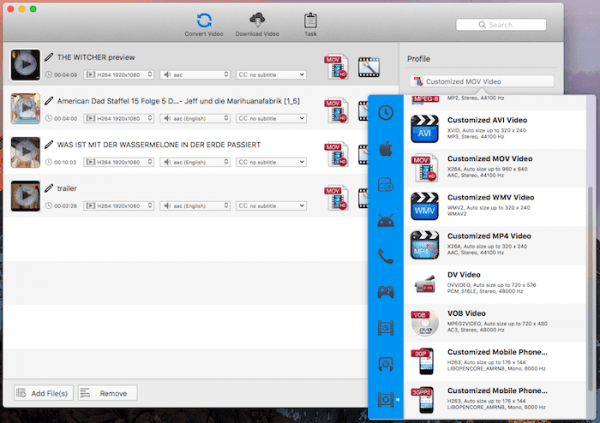Click the Add File(s) button
The width and height of the screenshot is (600, 423).
(x=40, y=393)
